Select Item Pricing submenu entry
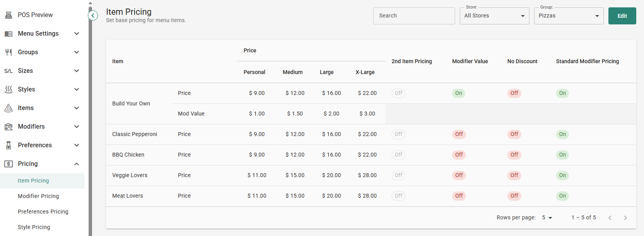The width and height of the screenshot is (644, 236). (42, 181)
